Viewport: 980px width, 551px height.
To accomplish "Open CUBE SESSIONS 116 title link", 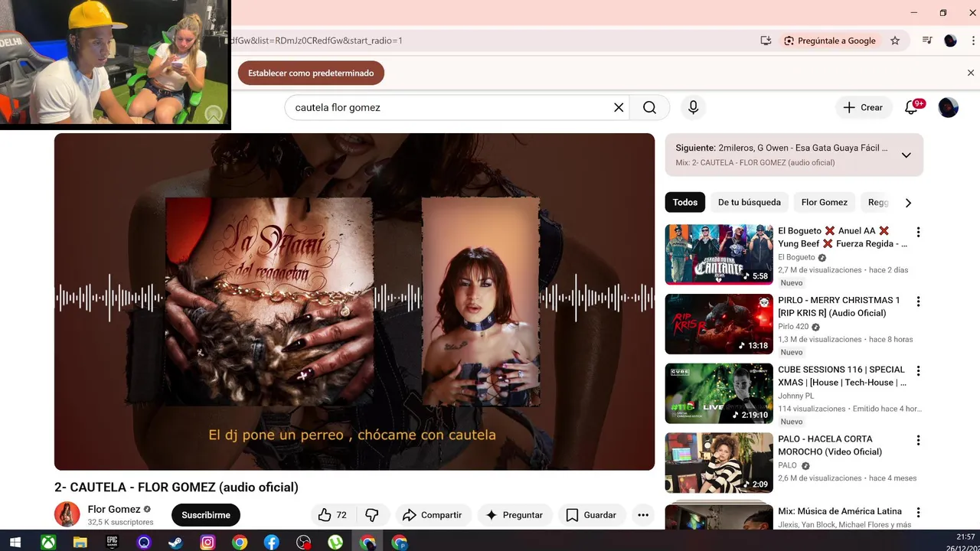I will [842, 376].
